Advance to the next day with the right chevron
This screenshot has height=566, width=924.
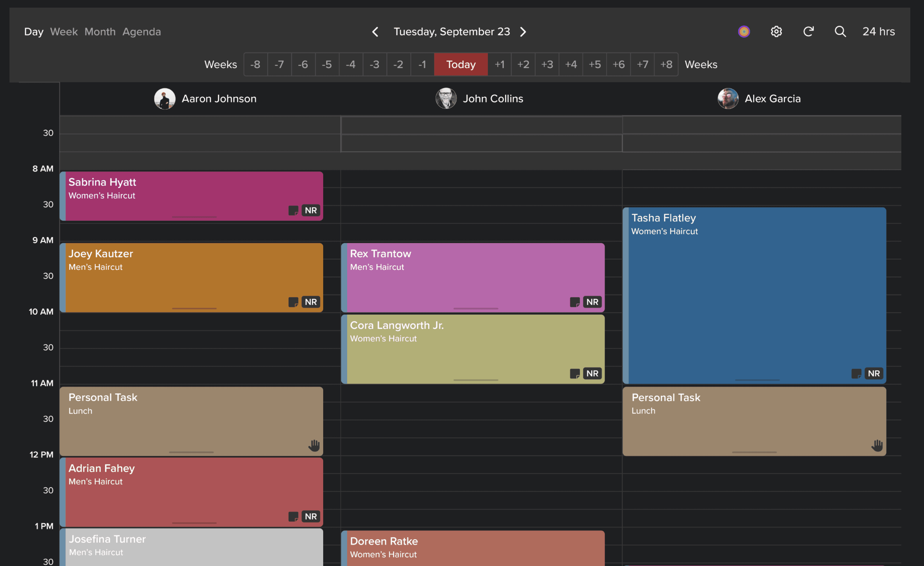tap(523, 32)
